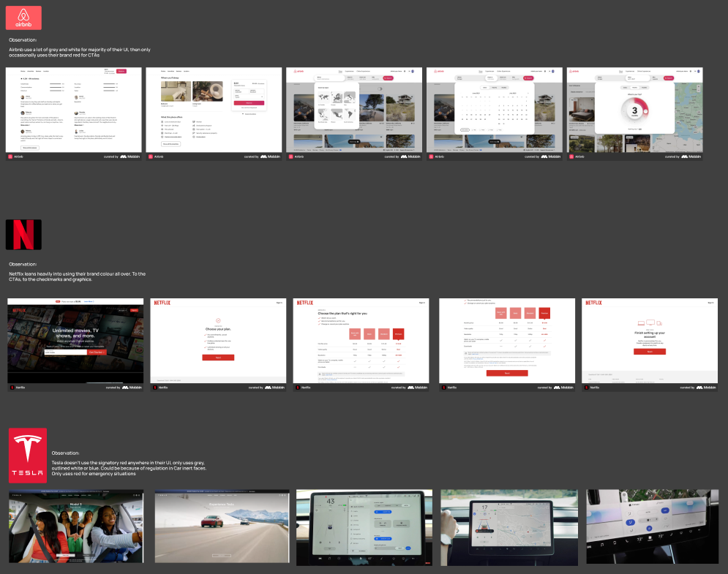Viewport: 728px width, 574px height.
Task: Click Airbnb app icon under the reviews screenshot
Action: [x=10, y=156]
